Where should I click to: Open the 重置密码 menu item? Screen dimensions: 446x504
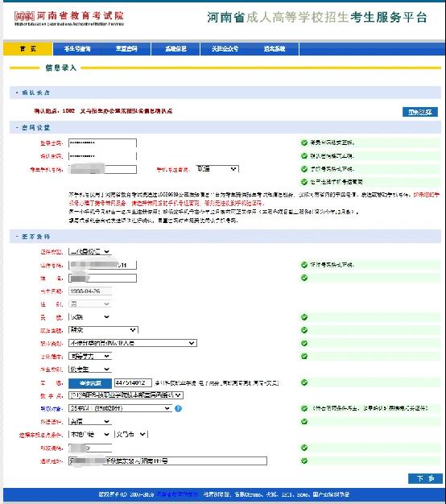tap(126, 49)
